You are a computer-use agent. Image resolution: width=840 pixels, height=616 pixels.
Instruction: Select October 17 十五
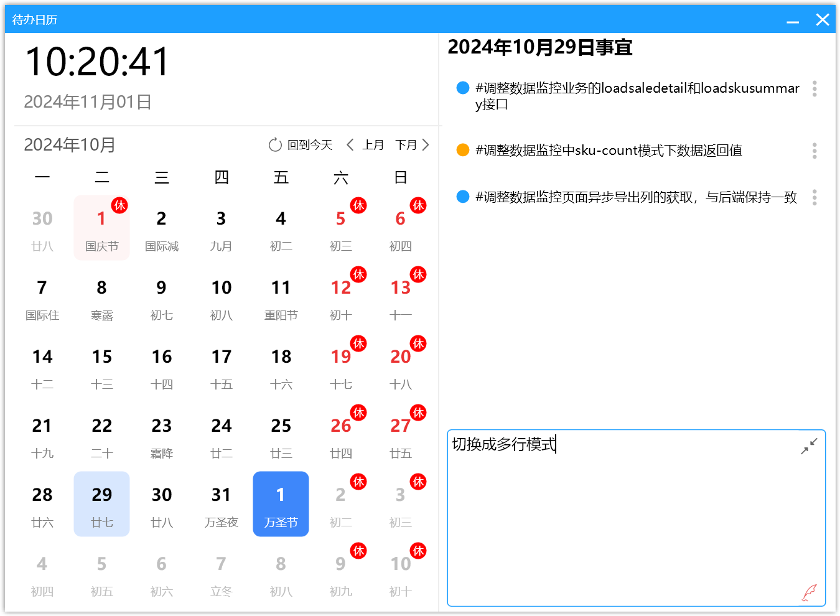(x=222, y=366)
